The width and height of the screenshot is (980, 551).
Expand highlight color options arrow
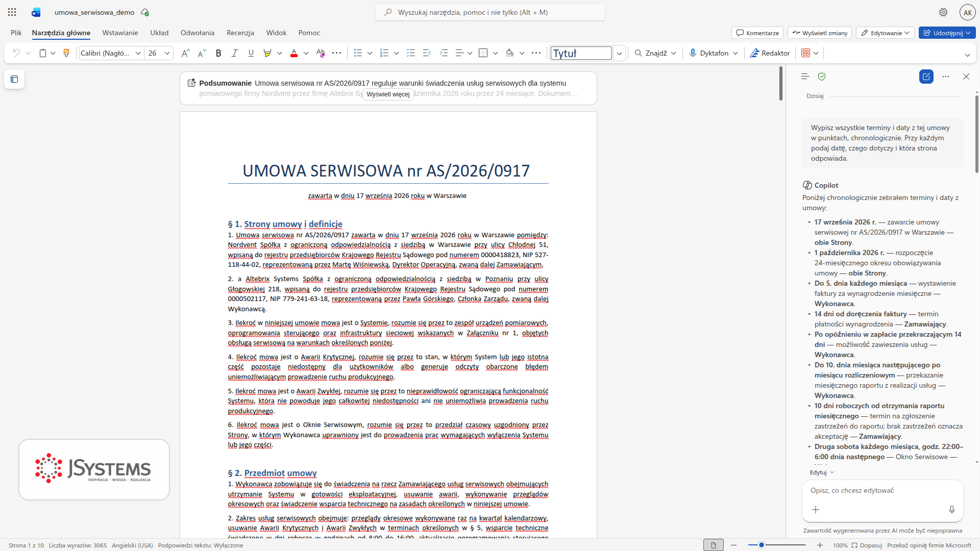[x=280, y=53]
